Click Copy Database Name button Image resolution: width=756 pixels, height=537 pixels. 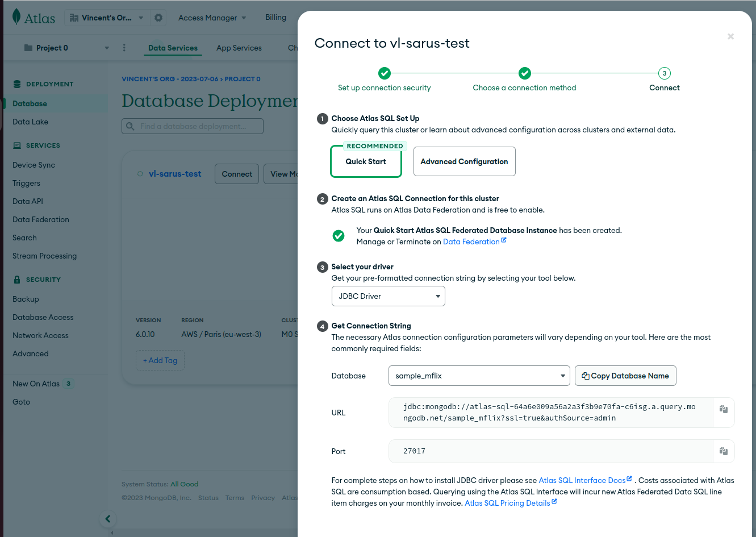pos(625,376)
